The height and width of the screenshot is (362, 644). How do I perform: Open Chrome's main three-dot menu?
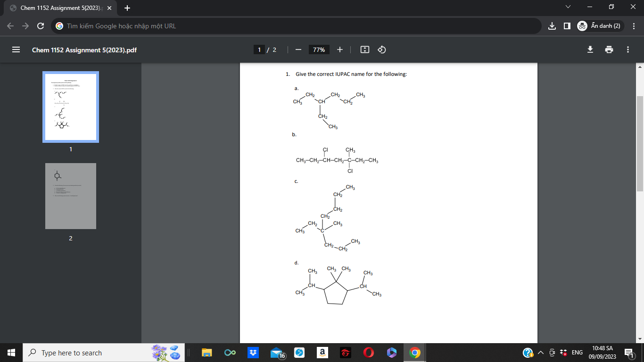coord(634,26)
